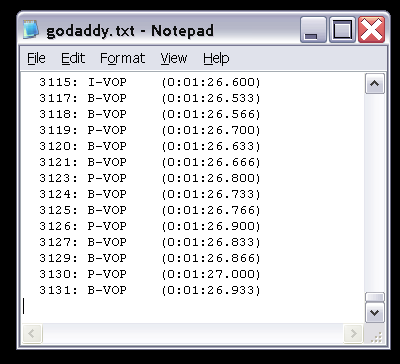The width and height of the screenshot is (400, 364).
Task: Click the timestamp (0:01:26.933)
Action: (211, 290)
